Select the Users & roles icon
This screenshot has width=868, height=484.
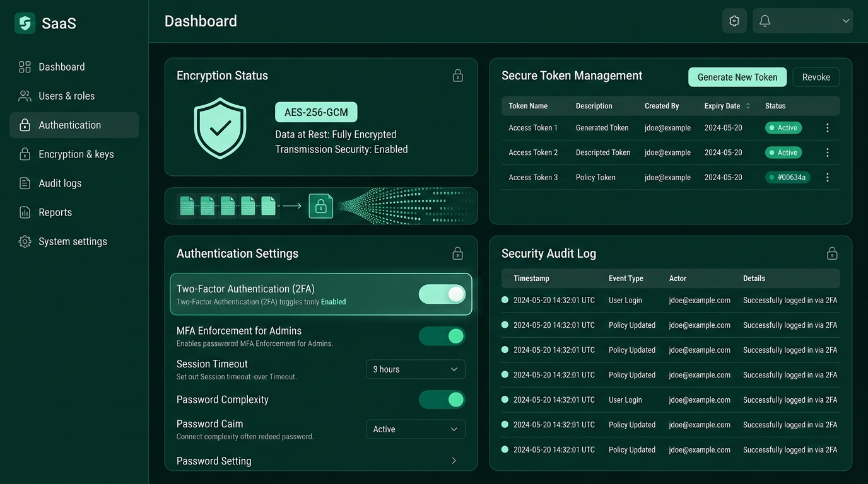(25, 95)
